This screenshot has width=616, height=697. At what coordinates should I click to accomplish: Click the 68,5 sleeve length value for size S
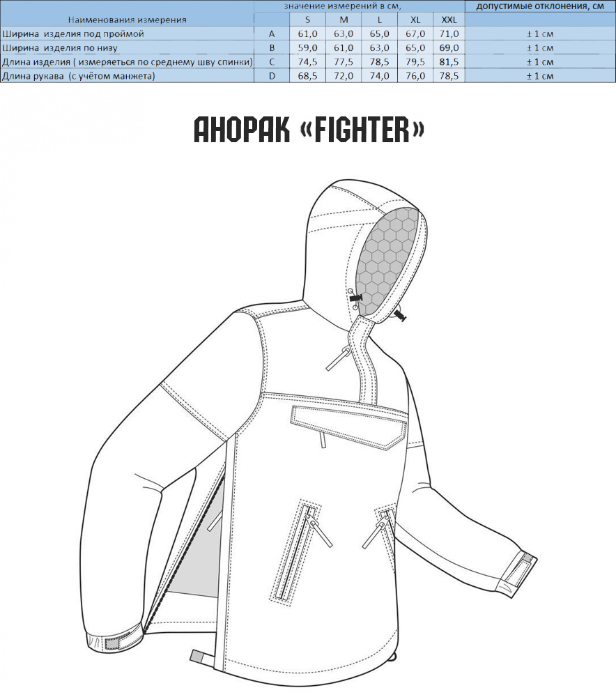coord(307,76)
